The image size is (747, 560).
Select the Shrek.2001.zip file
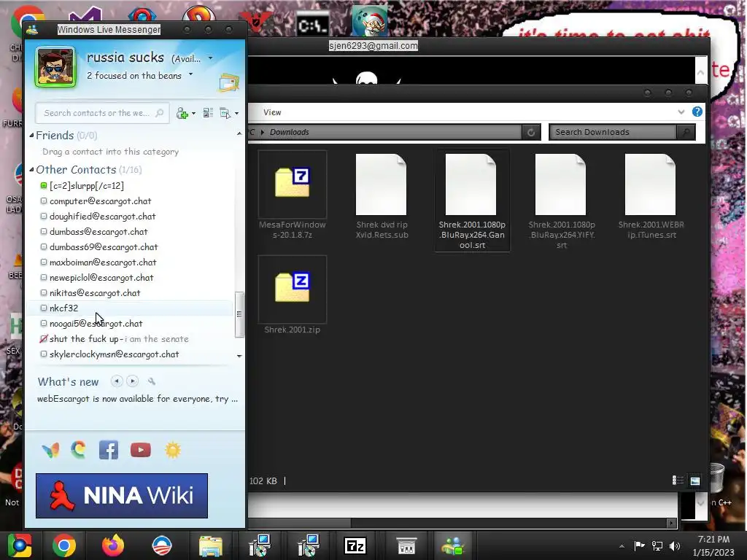click(293, 295)
